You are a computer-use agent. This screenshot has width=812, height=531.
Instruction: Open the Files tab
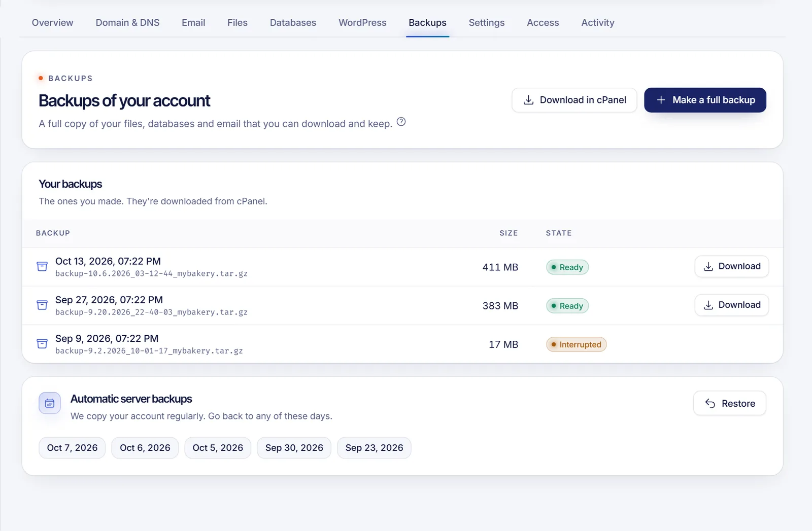[x=238, y=23]
